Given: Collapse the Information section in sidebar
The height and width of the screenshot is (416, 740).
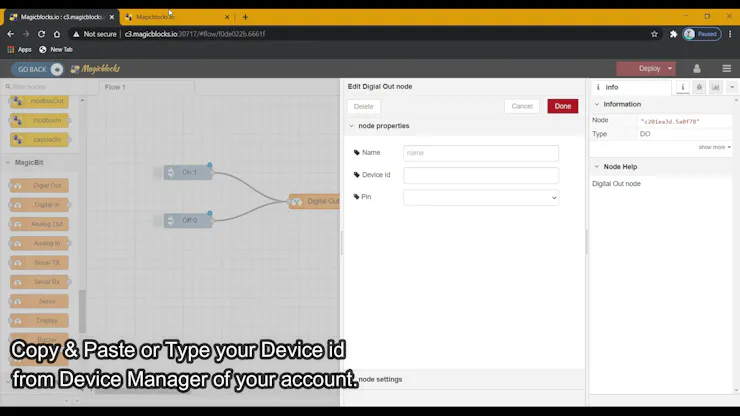Looking at the screenshot, I should [597, 104].
